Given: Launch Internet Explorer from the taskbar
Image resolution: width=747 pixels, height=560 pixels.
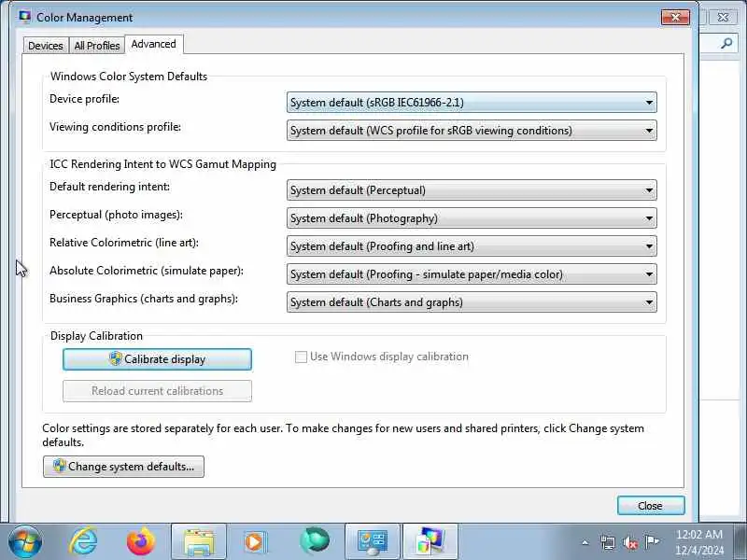Looking at the screenshot, I should point(83,541).
